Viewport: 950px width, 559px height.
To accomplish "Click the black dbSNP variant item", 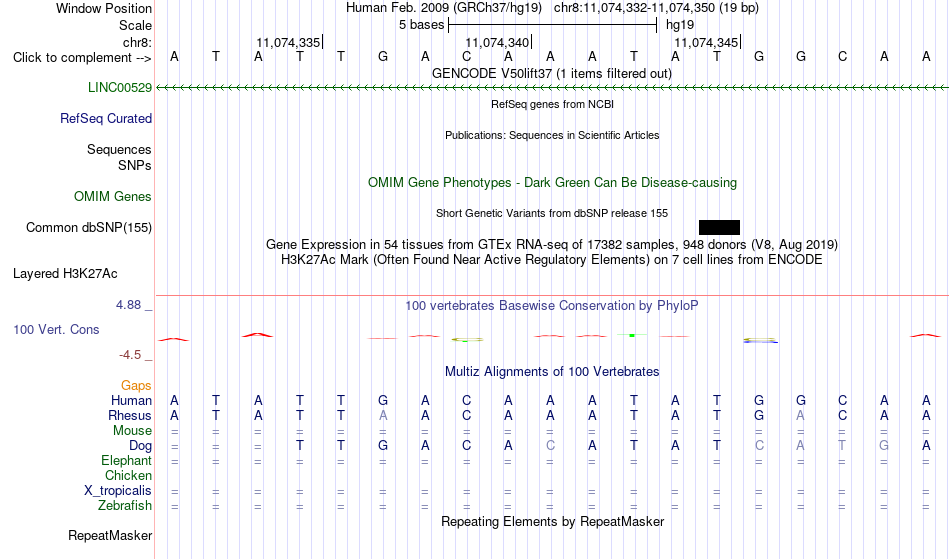I will (x=719, y=227).
